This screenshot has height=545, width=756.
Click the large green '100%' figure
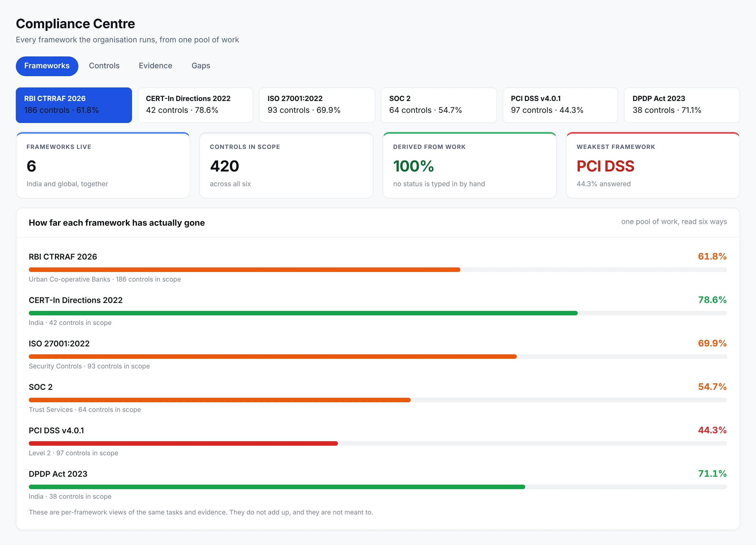tap(413, 166)
